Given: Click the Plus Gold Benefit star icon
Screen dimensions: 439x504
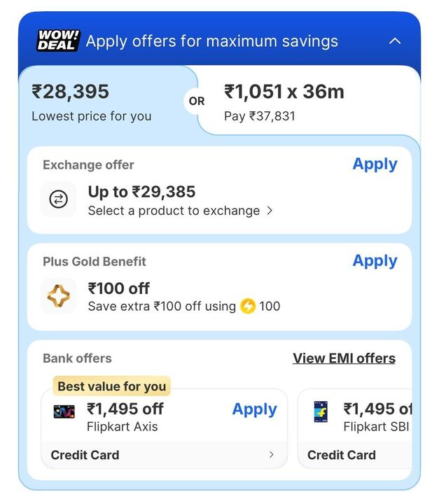Looking at the screenshot, I should coord(59,296).
